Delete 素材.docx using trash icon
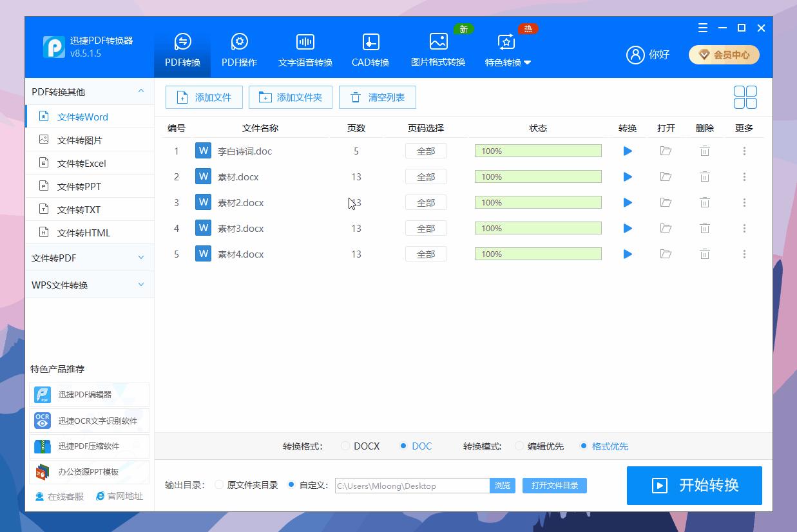 pos(705,176)
